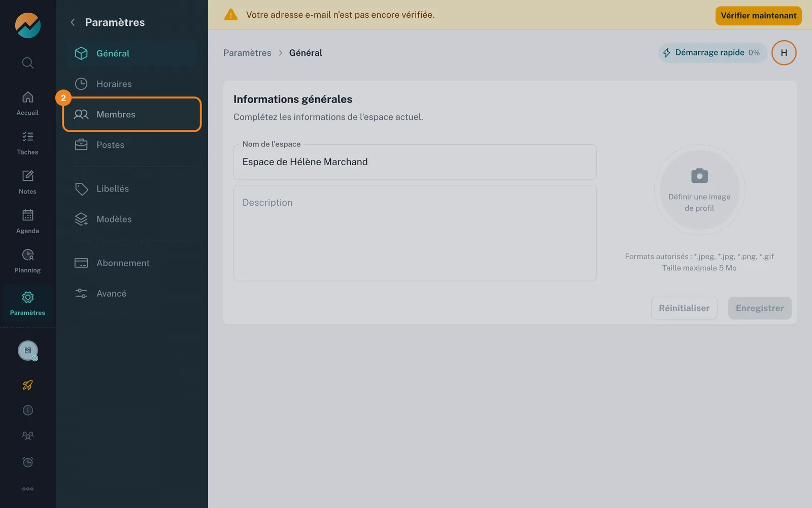Click the Enregistrer button
This screenshot has height=508, width=812.
[760, 308]
